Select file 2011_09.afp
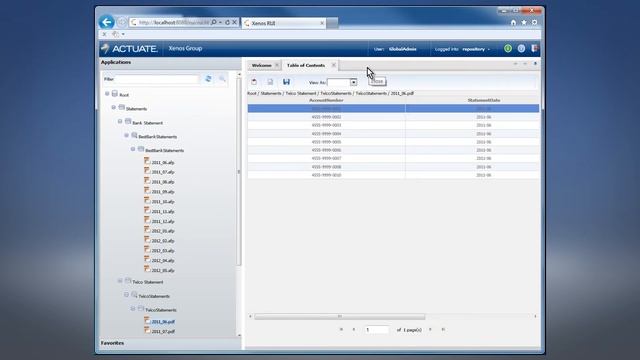Image resolution: width=640 pixels, height=360 pixels. 163,192
